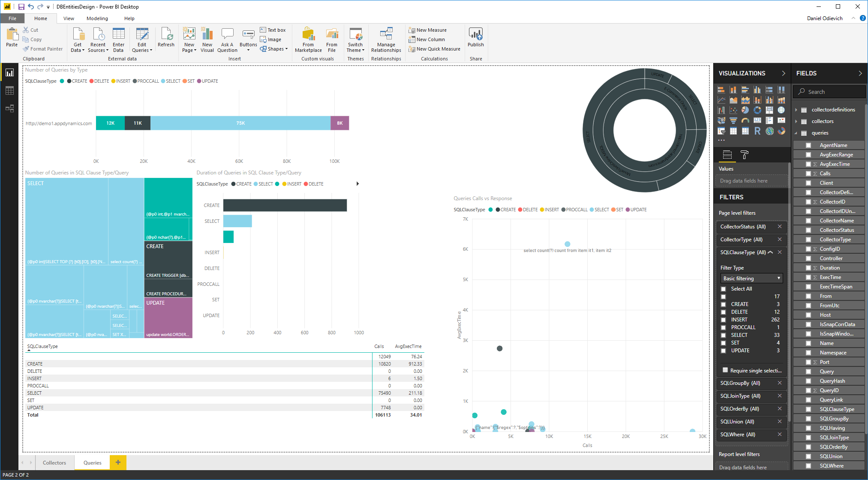Open the Format paint roller pane
The height and width of the screenshot is (480, 868).
pyautogui.click(x=745, y=155)
